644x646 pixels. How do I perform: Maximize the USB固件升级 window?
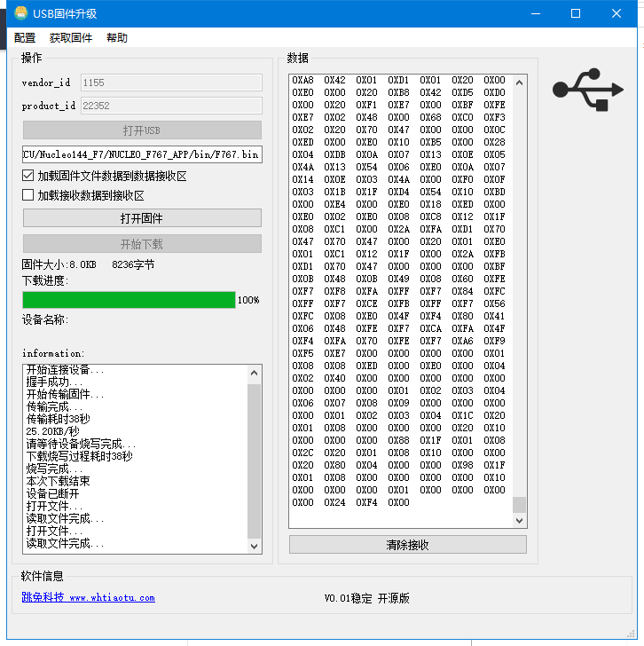pyautogui.click(x=575, y=13)
